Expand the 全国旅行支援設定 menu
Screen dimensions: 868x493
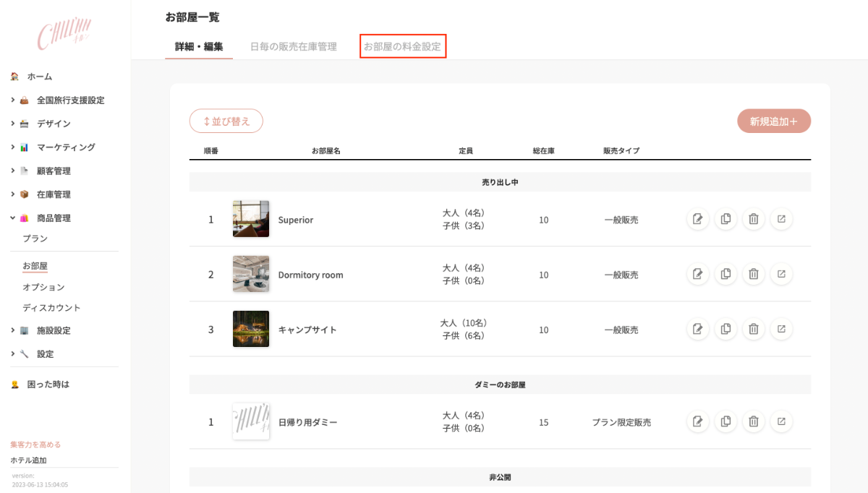coord(70,100)
